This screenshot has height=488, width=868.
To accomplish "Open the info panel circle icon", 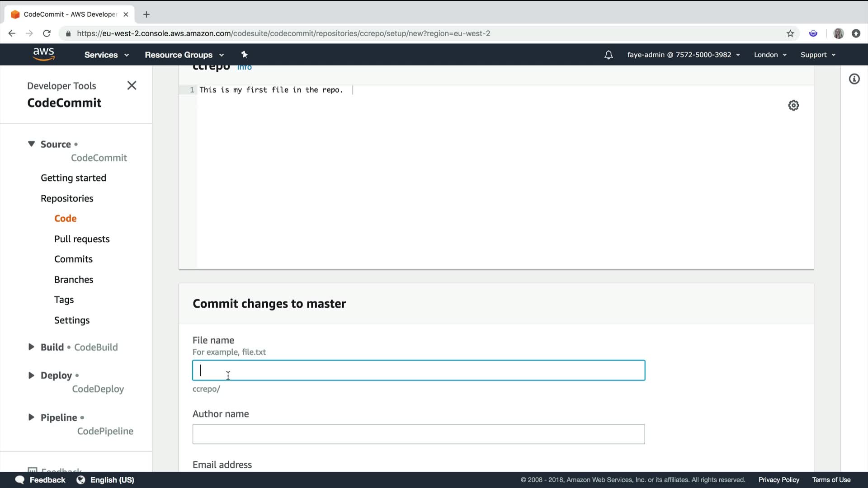I will [854, 79].
